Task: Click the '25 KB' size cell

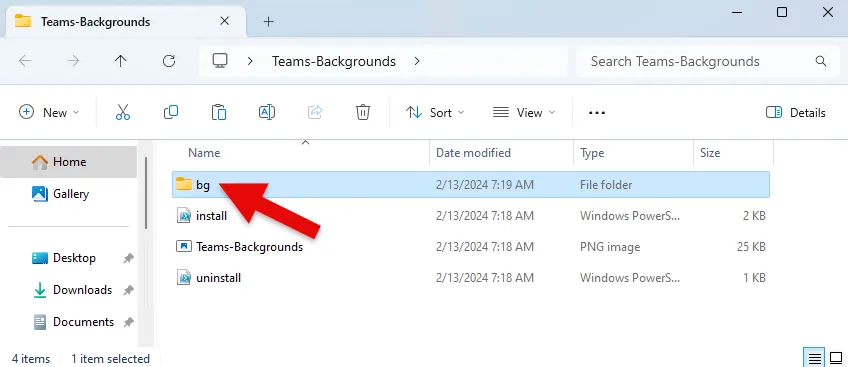Action: [x=751, y=247]
